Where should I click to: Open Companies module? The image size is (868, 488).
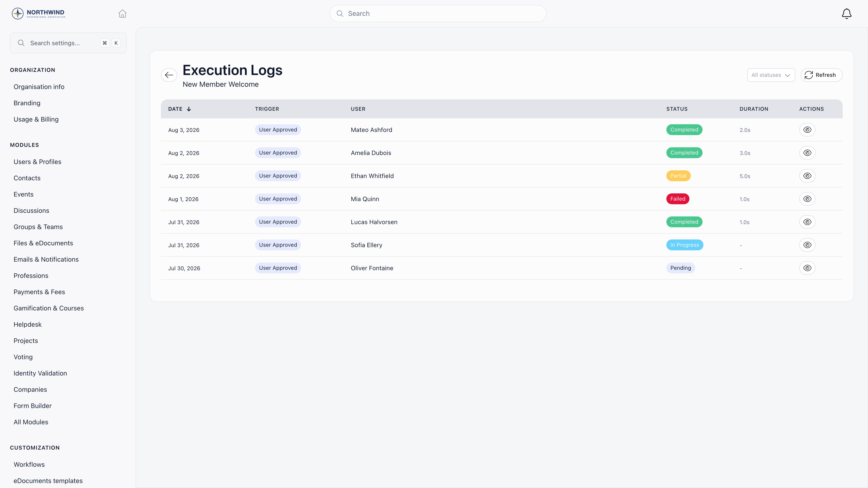point(30,390)
